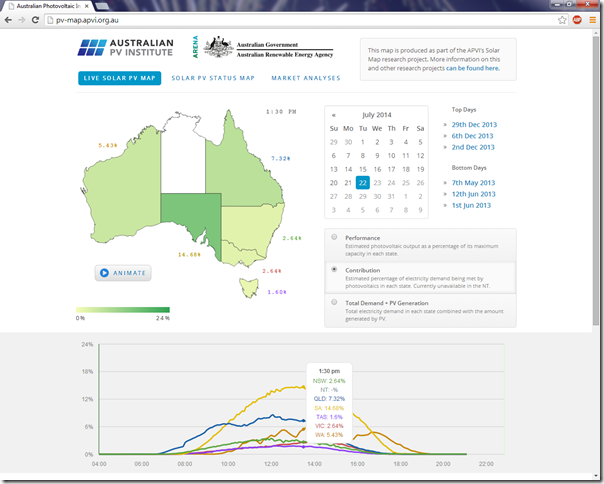Open the AdBlock Plus extension icon
604x484 pixels.
(577, 20)
